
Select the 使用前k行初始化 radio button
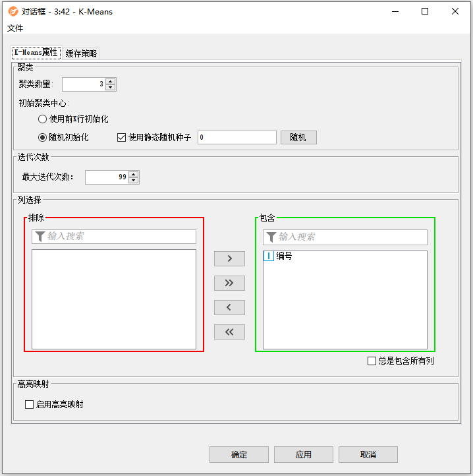[x=43, y=119]
